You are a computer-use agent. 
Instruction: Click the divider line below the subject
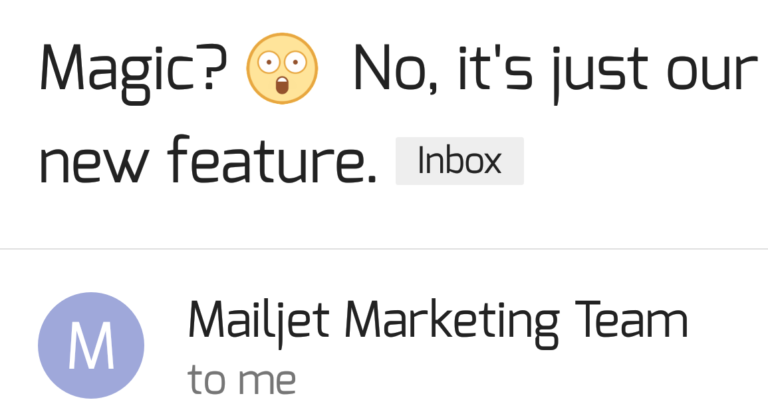point(384,249)
